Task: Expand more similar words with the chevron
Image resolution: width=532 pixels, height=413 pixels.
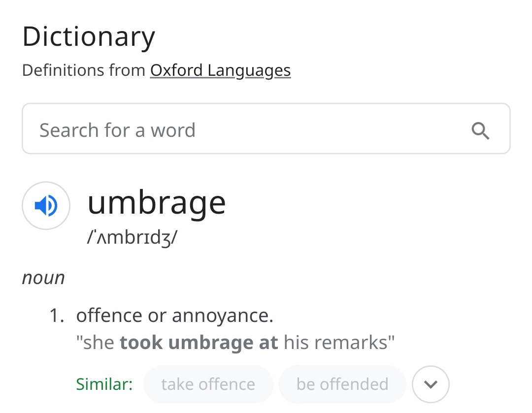Action: coord(431,384)
